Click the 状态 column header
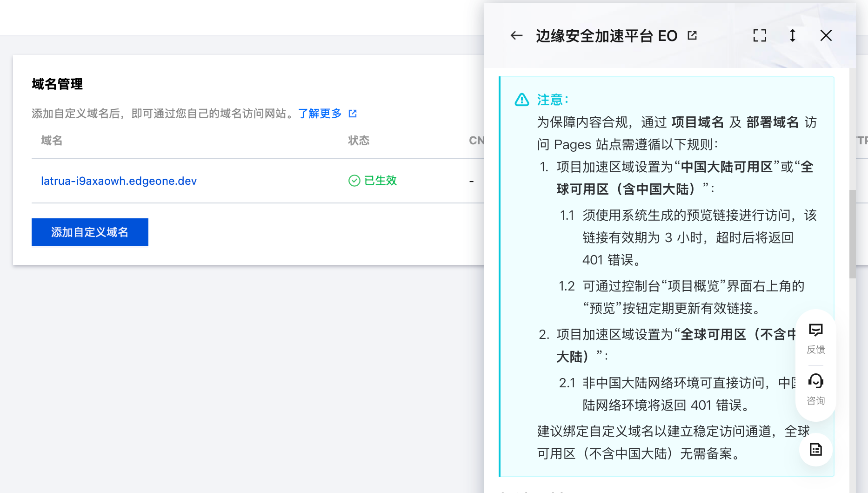 (359, 141)
